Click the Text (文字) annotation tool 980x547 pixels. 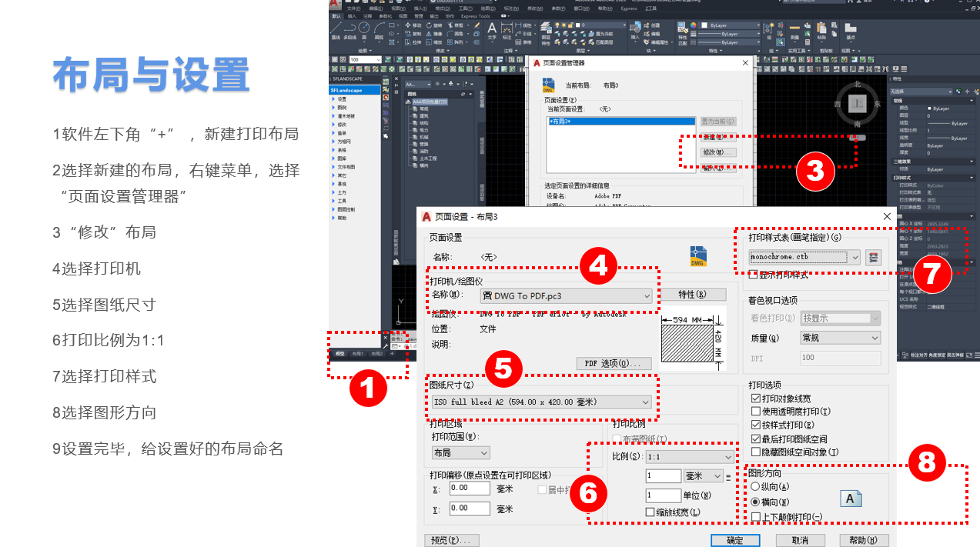click(492, 29)
